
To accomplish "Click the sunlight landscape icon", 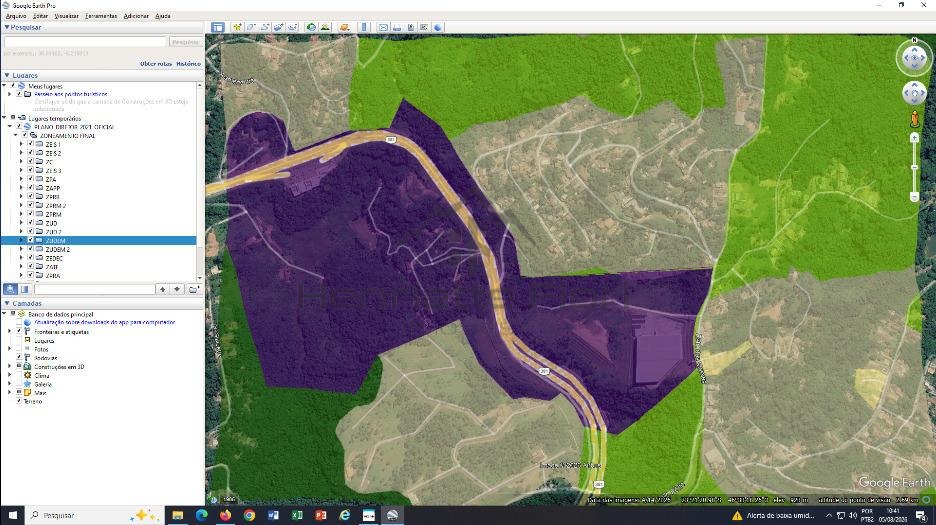I will tap(325, 27).
